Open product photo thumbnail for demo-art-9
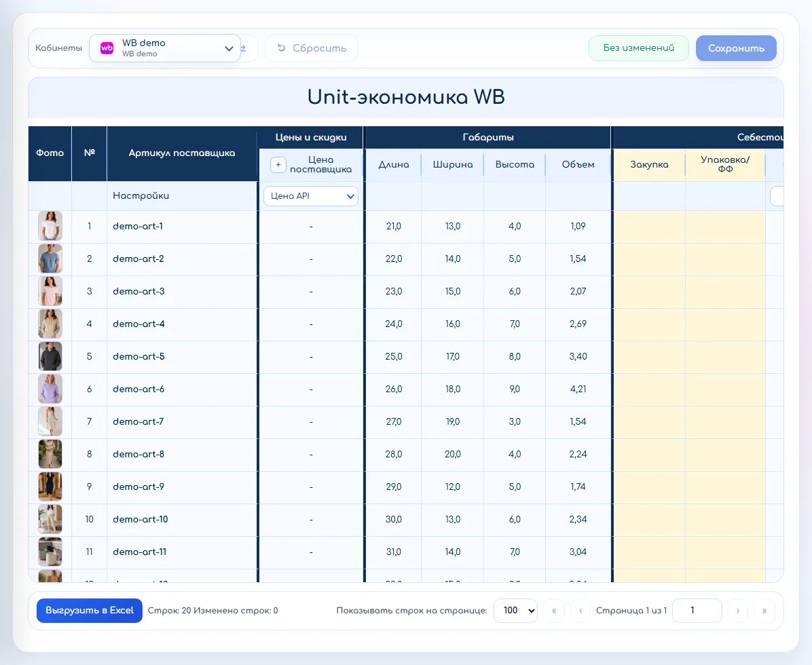 [x=50, y=487]
